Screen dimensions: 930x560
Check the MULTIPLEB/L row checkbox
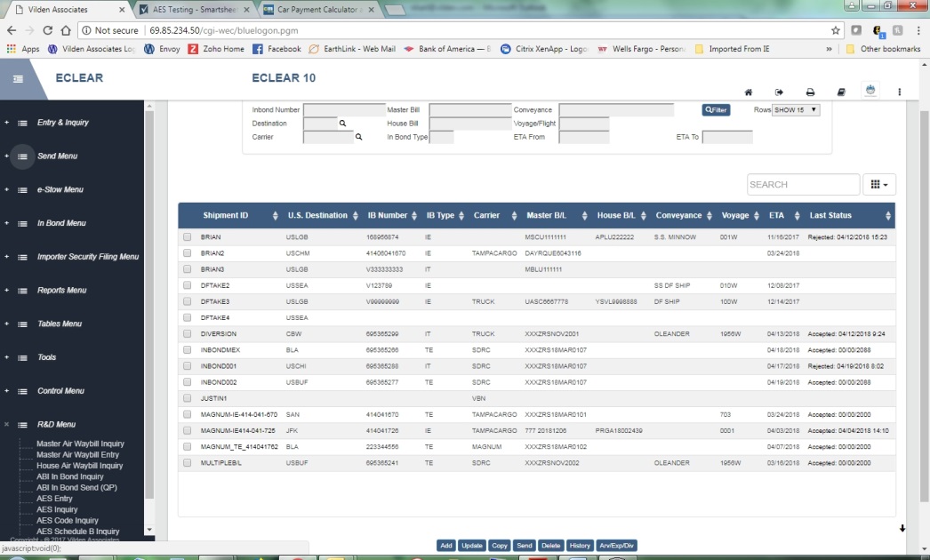188,463
